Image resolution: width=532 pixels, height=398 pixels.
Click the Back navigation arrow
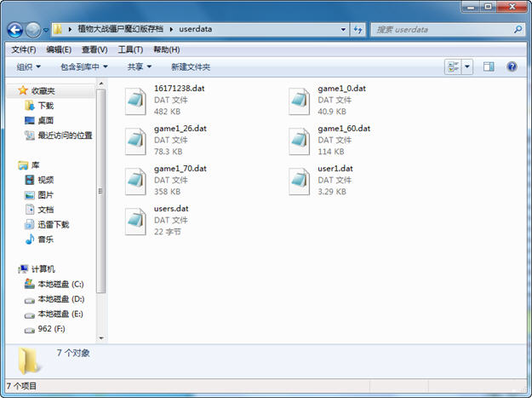(x=15, y=30)
